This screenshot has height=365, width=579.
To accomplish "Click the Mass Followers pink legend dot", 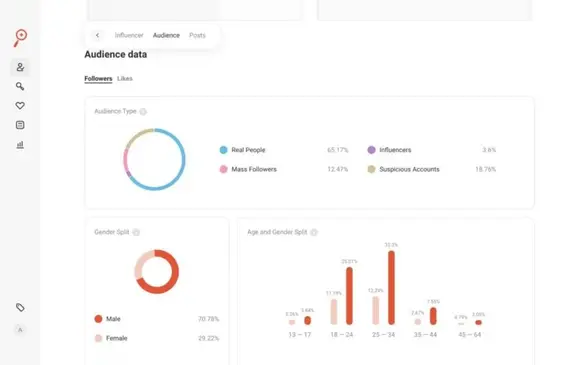I will (223, 169).
